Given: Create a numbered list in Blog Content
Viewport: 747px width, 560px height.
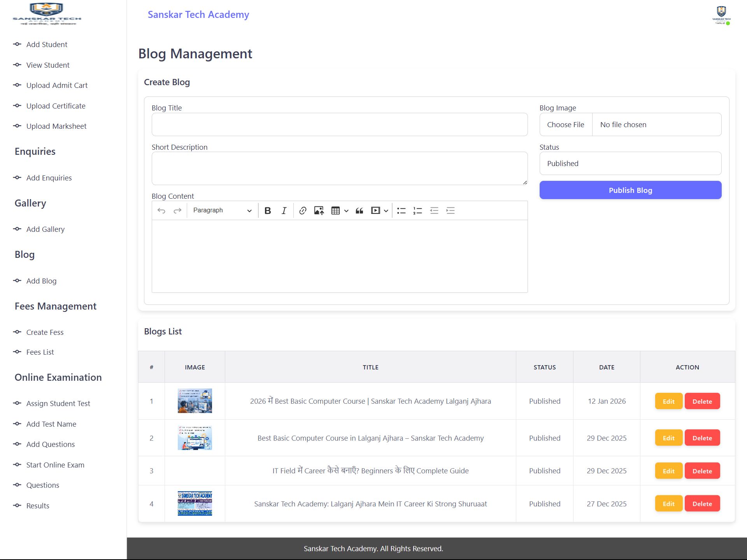Looking at the screenshot, I should click(417, 211).
